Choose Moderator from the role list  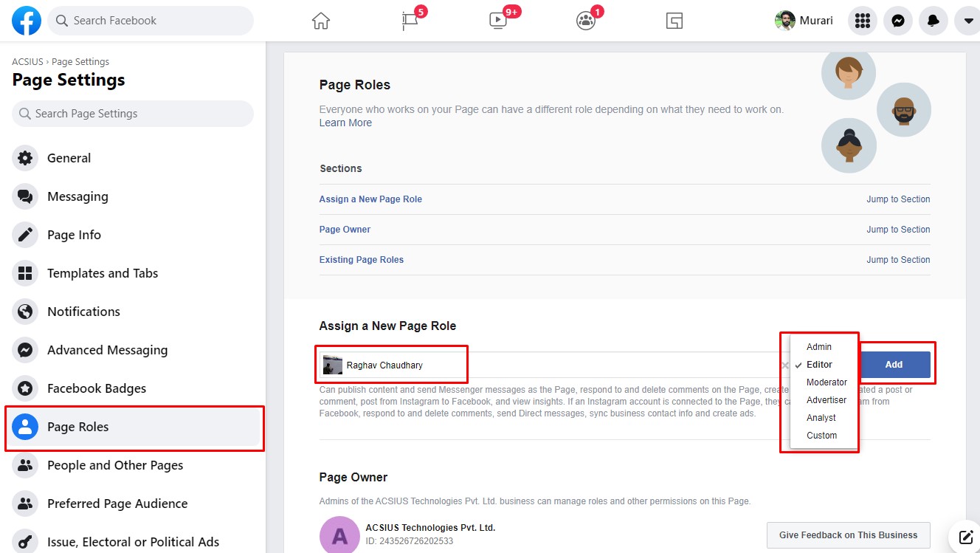(x=827, y=382)
